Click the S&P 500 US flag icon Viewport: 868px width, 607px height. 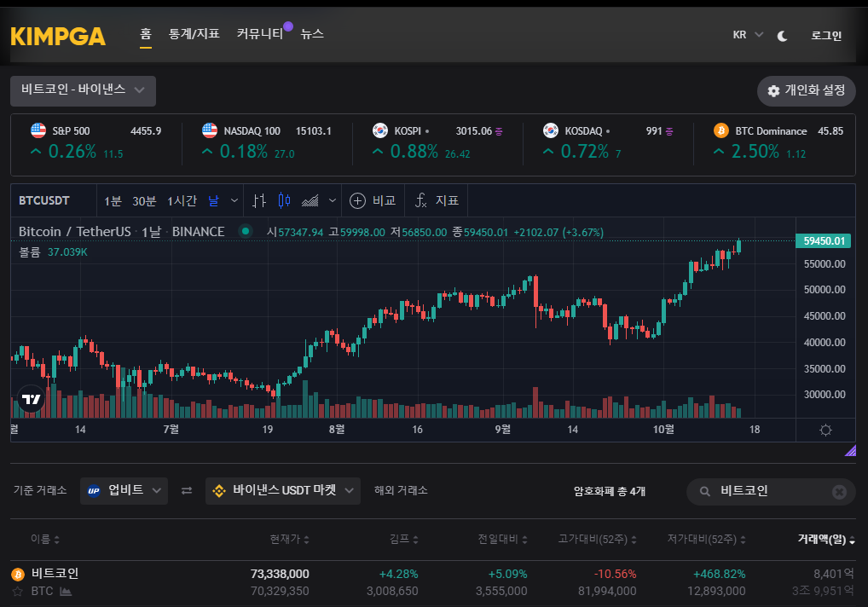click(38, 130)
